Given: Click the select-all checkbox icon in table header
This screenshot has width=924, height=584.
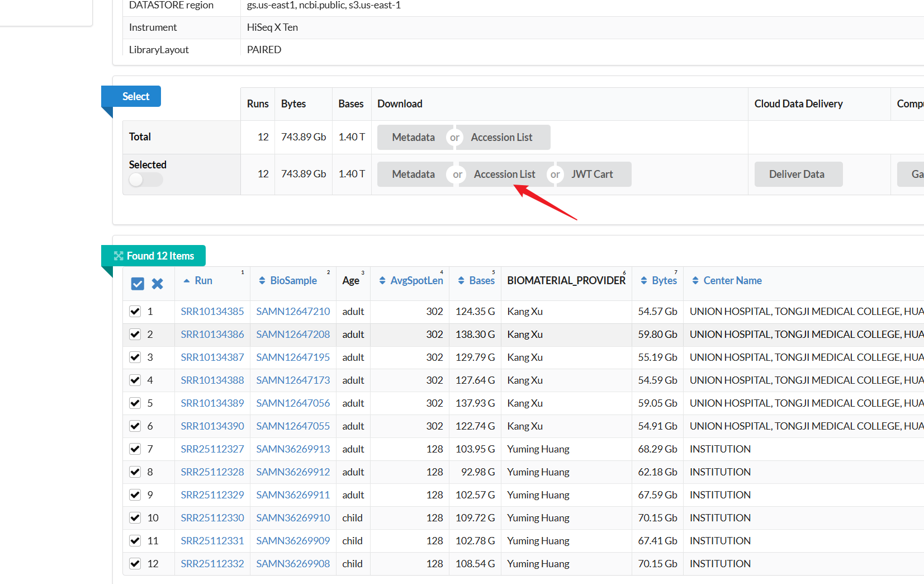Looking at the screenshot, I should [x=138, y=284].
